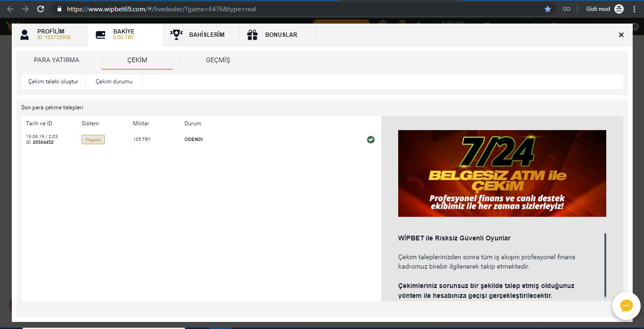
Task: Open Çekim durumu sub-tab
Action: 114,82
